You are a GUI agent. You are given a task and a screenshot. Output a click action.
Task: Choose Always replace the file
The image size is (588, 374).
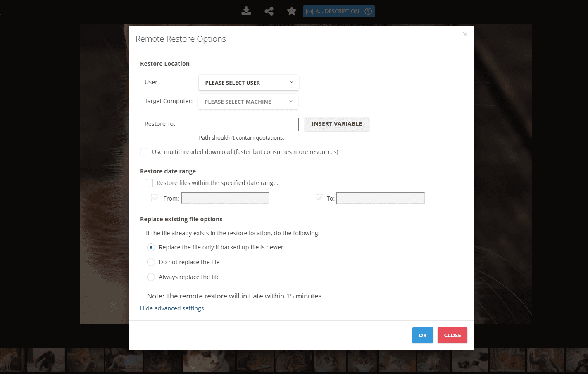[x=151, y=277]
